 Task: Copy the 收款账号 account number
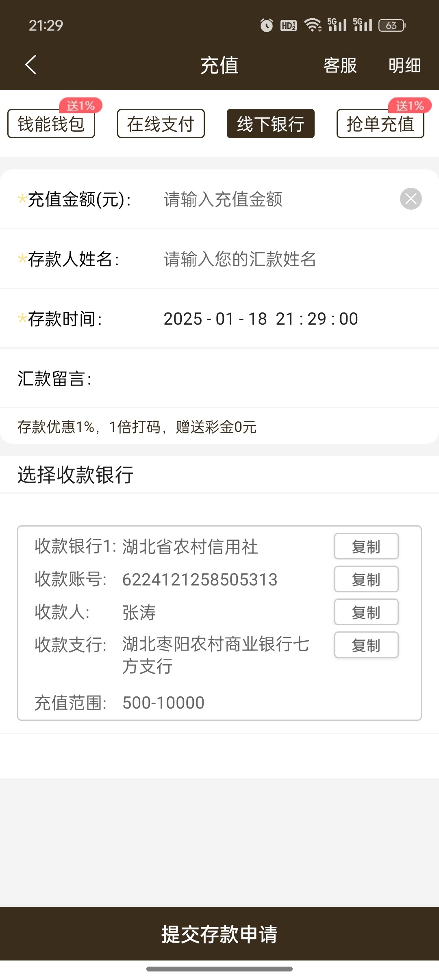366,579
